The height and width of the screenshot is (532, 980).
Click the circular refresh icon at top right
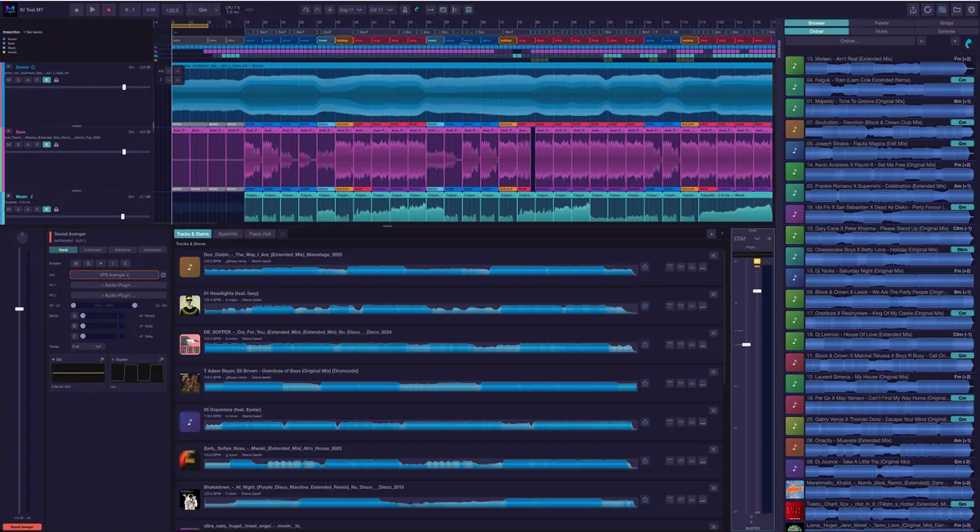click(x=928, y=10)
